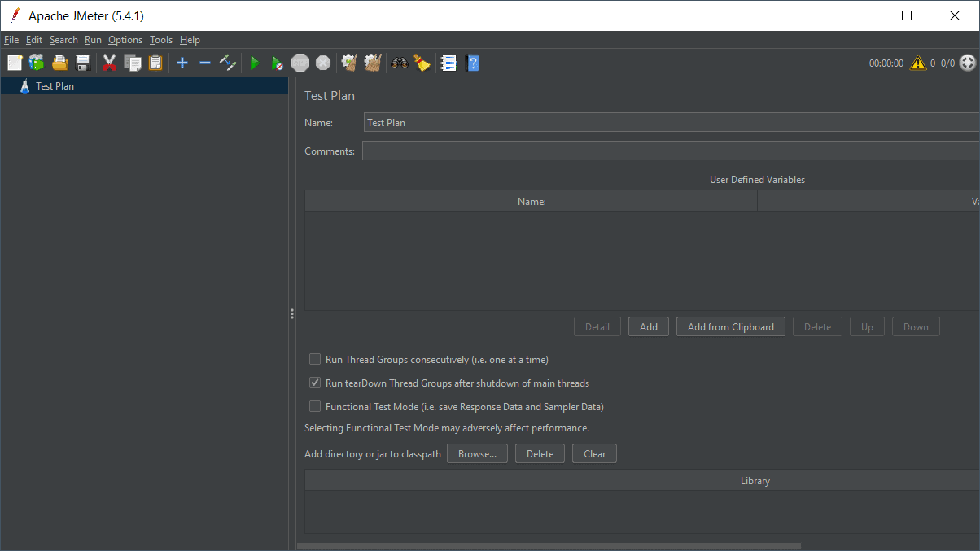Open the Templates icon in toolbar
Screen dimensions: 980x551
37,63
